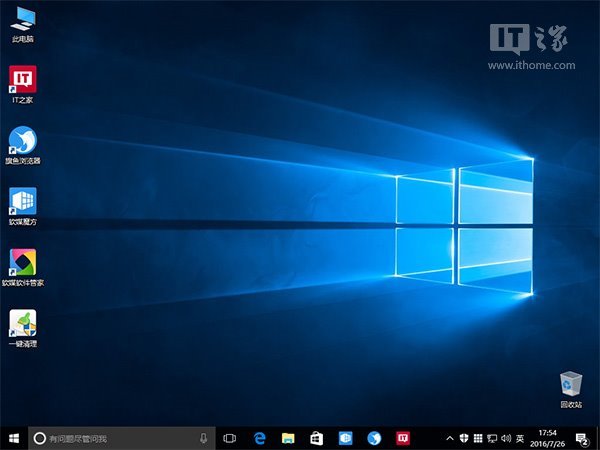The width and height of the screenshot is (600, 450).
Task: Click the Cortana search box
Action: pyautogui.click(x=122, y=438)
